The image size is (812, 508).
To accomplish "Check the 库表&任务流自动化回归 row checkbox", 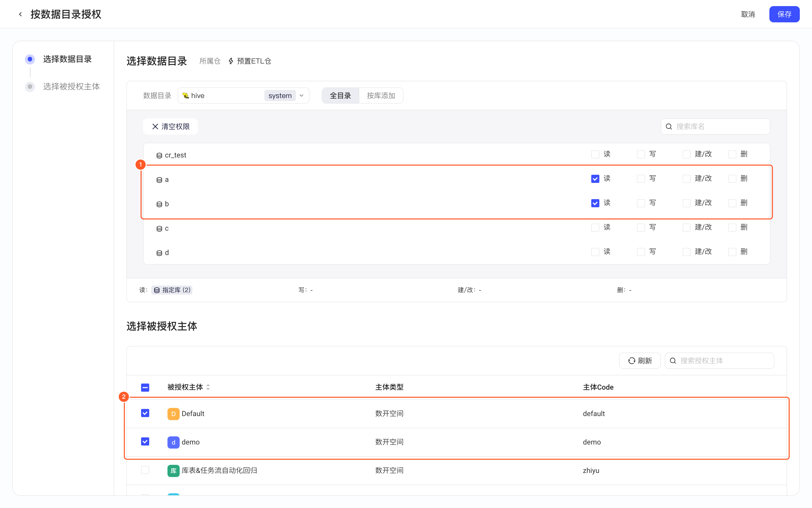I will 145,470.
